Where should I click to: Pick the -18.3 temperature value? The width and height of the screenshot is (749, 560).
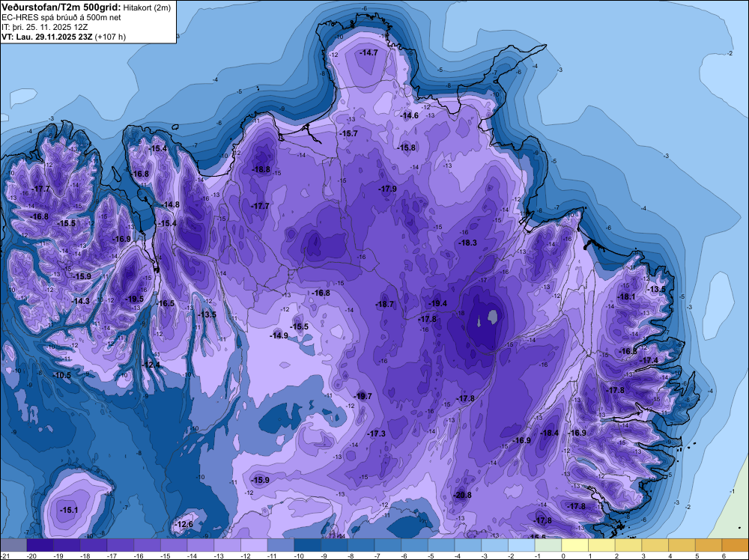coord(467,243)
